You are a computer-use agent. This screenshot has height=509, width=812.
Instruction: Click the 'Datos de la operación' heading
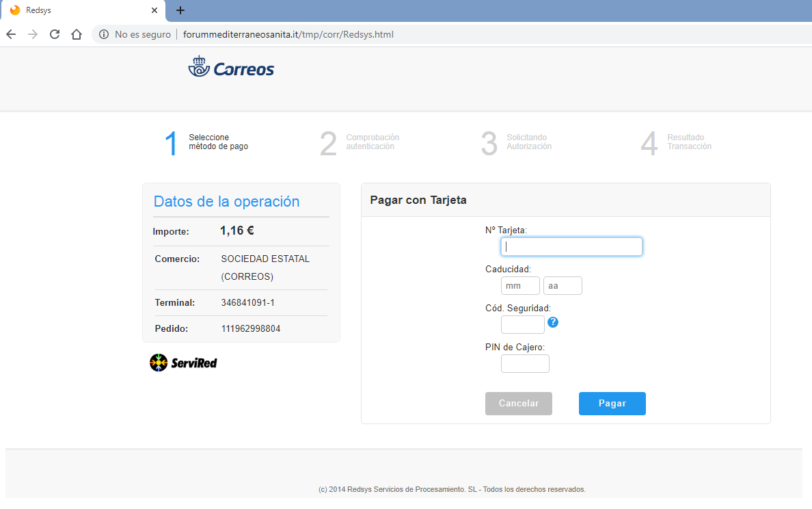(x=227, y=202)
